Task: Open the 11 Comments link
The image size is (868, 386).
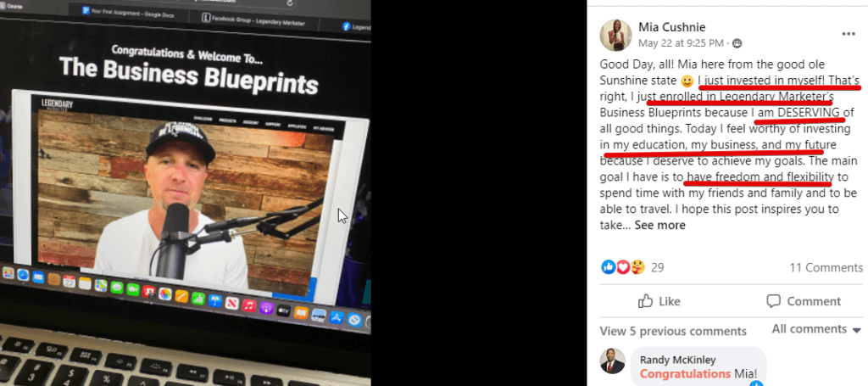Action: click(x=826, y=267)
